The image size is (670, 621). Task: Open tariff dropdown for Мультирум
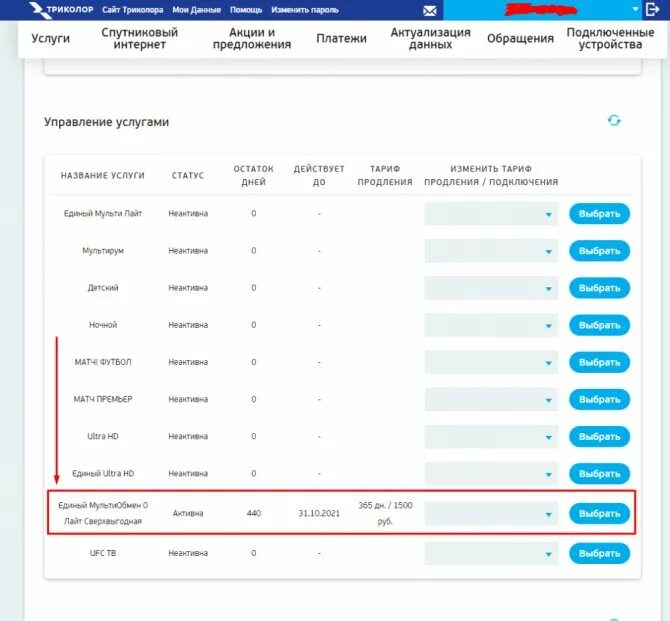491,251
